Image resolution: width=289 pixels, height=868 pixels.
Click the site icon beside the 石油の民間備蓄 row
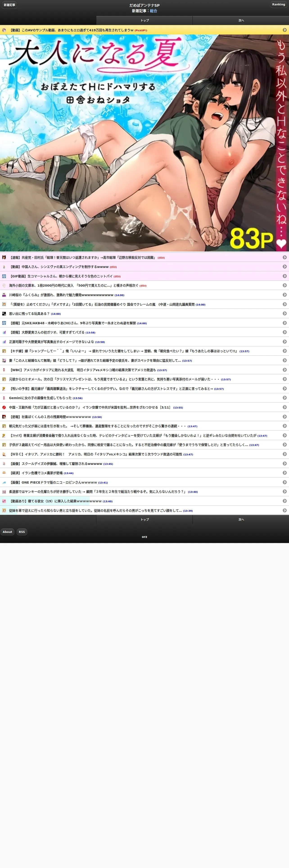(4, 304)
